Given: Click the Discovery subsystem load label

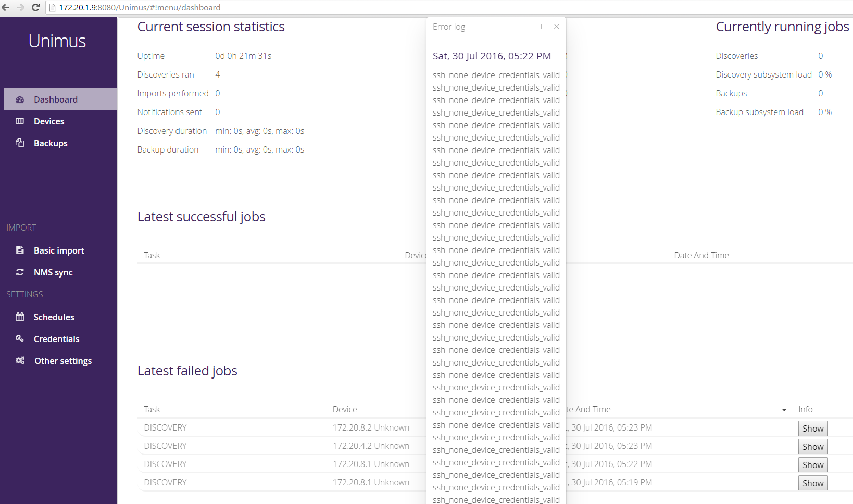Looking at the screenshot, I should pyautogui.click(x=764, y=74).
